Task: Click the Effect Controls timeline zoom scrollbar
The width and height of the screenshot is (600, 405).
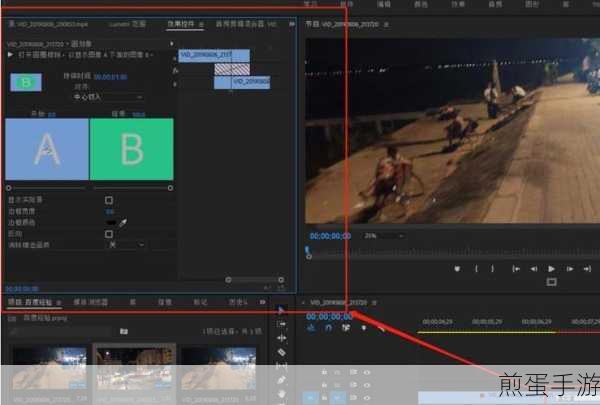Action: 254,280
